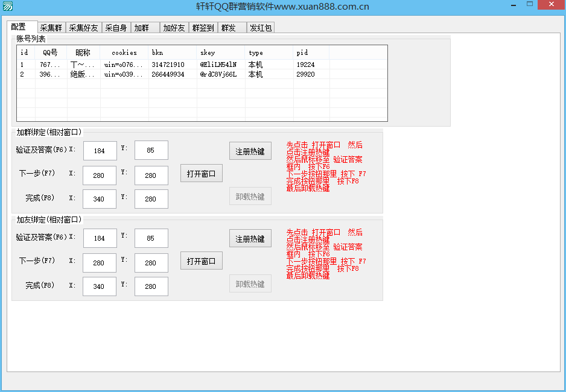Click the type column header
Viewport: 566px width, 392px height.
tap(269, 52)
